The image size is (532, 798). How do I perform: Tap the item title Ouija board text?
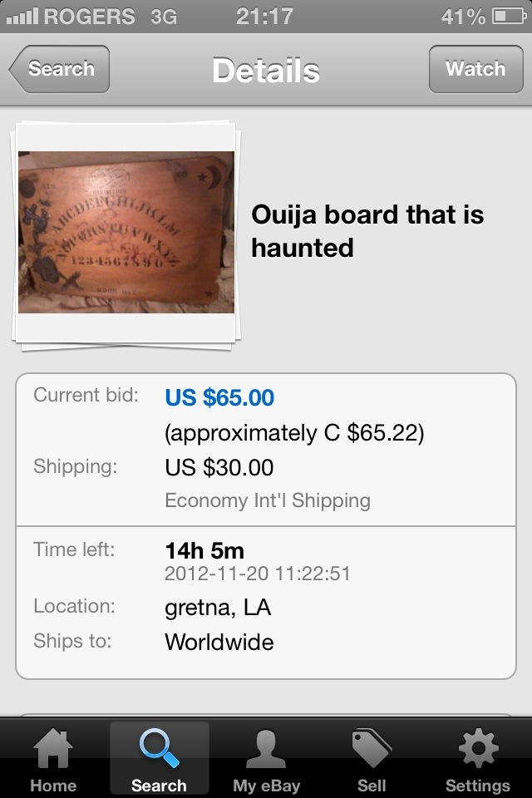click(x=367, y=231)
